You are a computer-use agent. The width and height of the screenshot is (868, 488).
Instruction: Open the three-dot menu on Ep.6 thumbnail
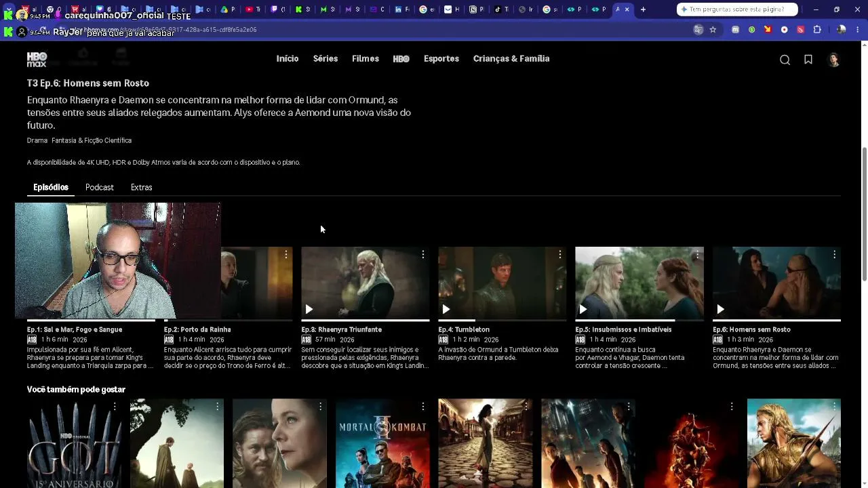click(x=834, y=255)
